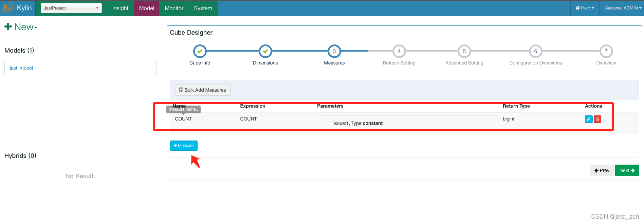Screen dimensions: 644x223
Task: Jump to step 4 Refresh Setting circle
Action: pyautogui.click(x=399, y=51)
